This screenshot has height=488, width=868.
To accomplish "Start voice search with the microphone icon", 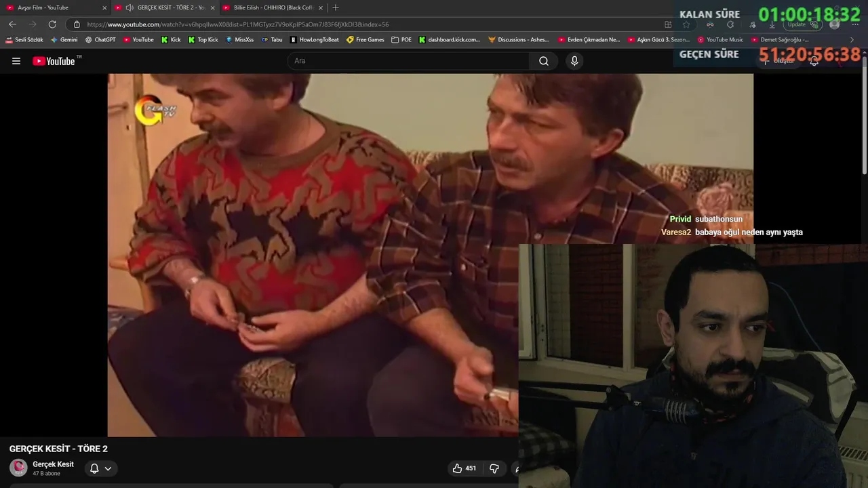I will [574, 61].
